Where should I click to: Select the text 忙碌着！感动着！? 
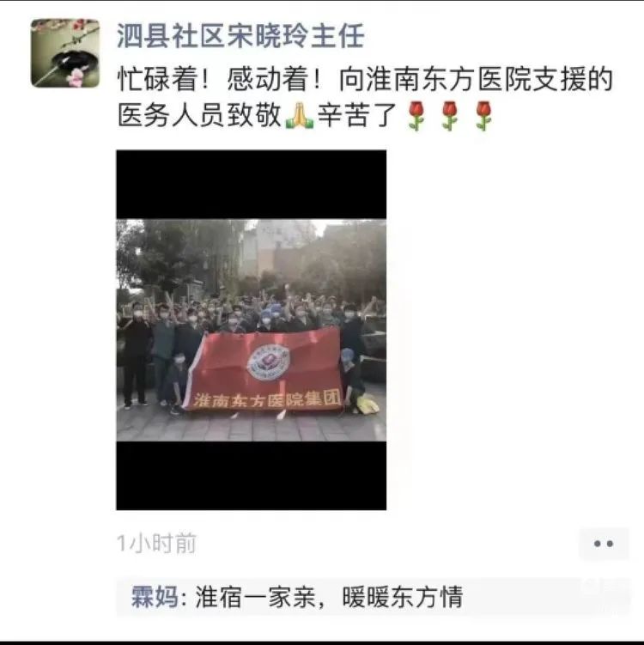tap(219, 79)
